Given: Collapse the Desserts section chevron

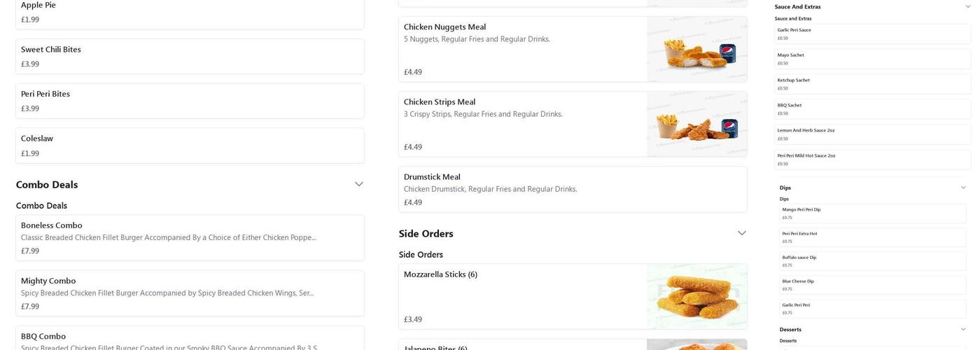Looking at the screenshot, I should click(x=963, y=329).
